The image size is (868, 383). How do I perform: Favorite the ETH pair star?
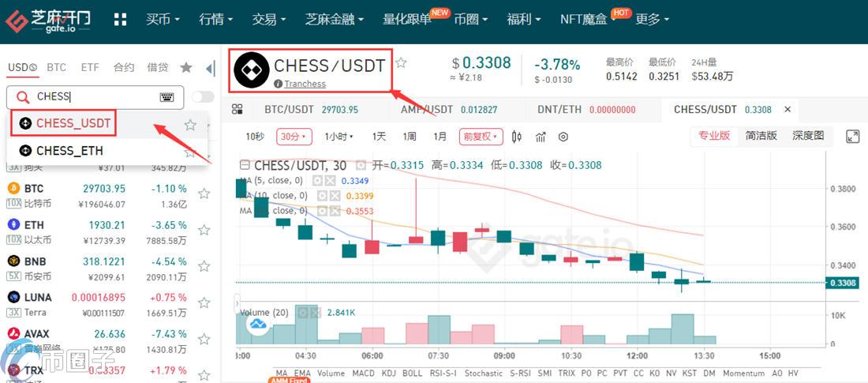pos(204,230)
